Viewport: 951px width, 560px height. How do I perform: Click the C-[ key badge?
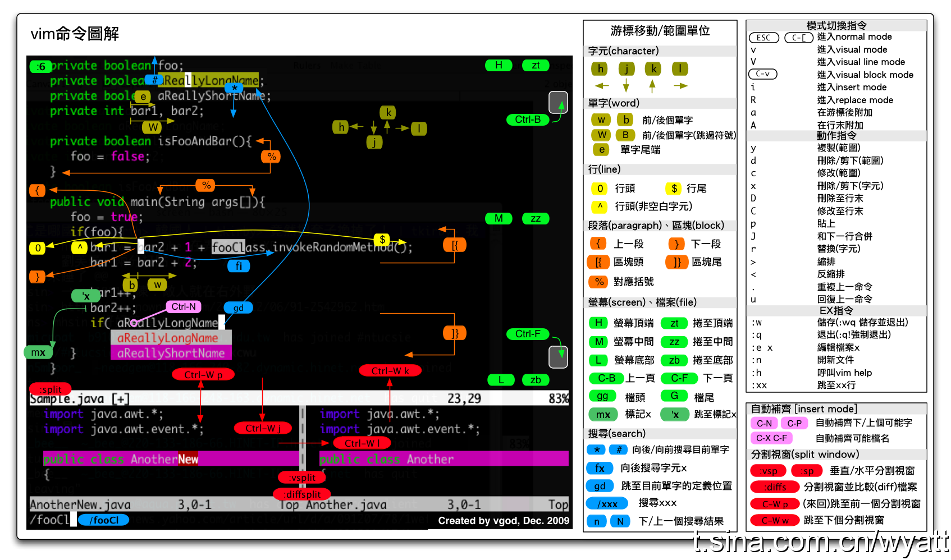(x=799, y=38)
